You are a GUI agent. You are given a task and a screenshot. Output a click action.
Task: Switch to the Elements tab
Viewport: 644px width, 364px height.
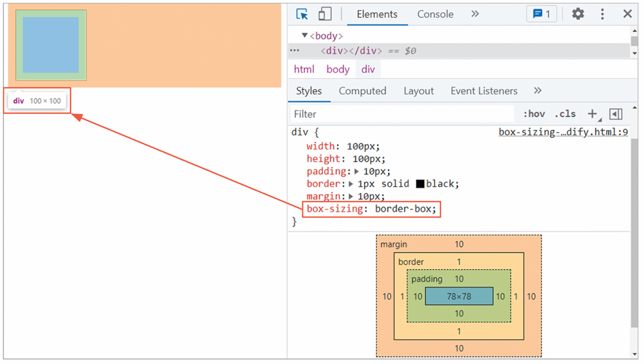click(x=377, y=14)
